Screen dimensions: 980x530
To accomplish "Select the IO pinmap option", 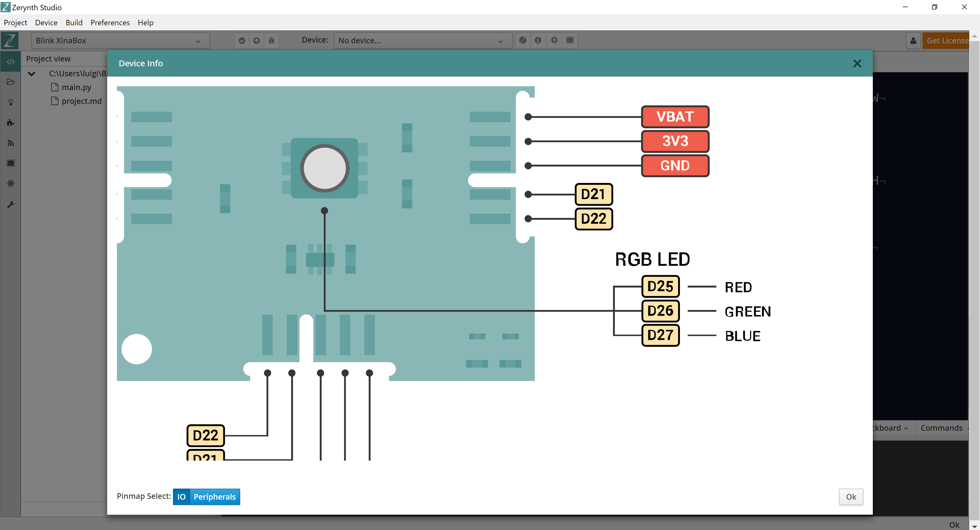I will coord(181,497).
